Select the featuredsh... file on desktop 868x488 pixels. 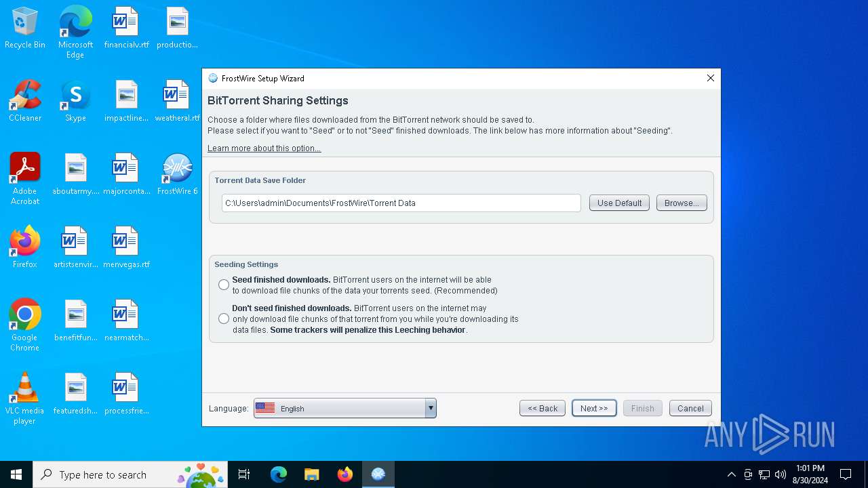tap(75, 394)
